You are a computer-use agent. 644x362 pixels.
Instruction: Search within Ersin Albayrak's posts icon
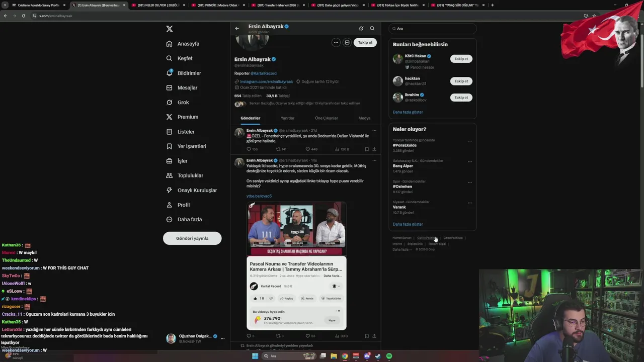pos(372,29)
